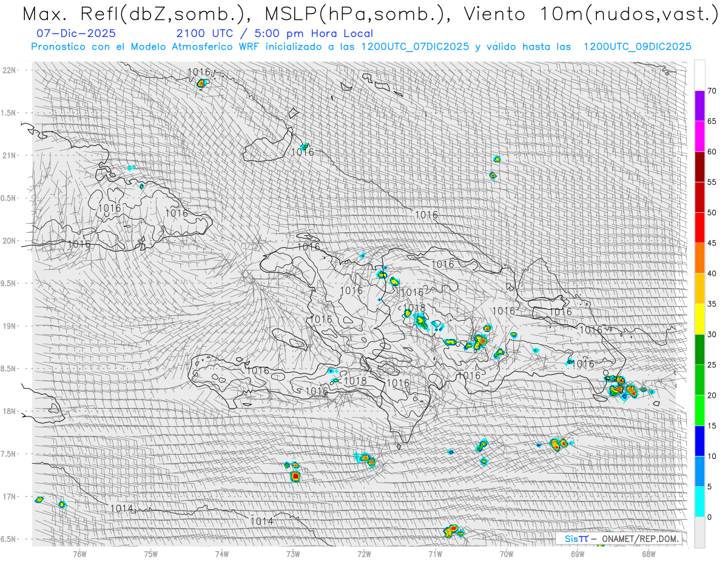
Task: Pick the orange 40–45 dBZ color segment
Action: [699, 258]
